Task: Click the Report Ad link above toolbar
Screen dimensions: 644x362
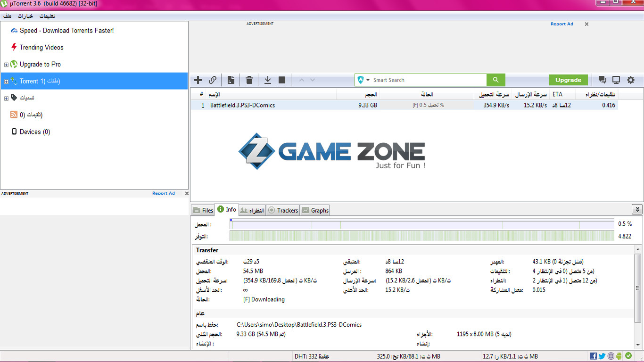Action: (561, 24)
